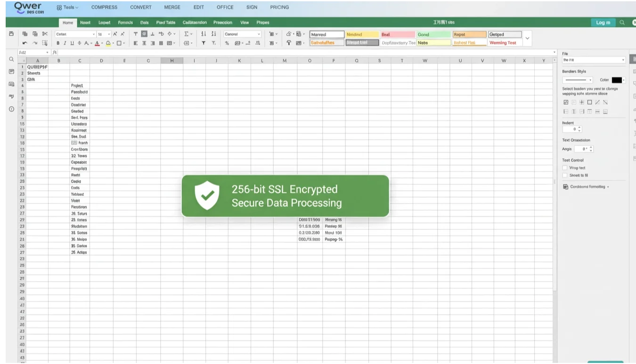This screenshot has width=636, height=364.
Task: Click the diagonal up border icon
Action: (597, 102)
